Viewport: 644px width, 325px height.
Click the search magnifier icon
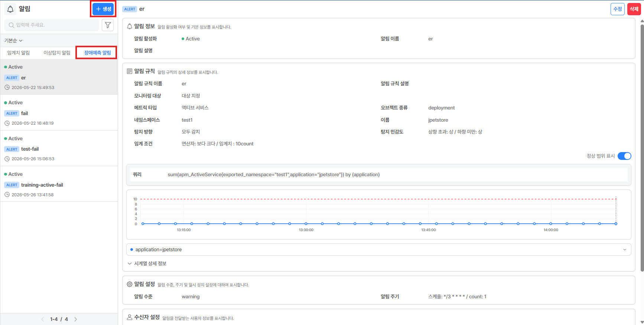[x=12, y=25]
